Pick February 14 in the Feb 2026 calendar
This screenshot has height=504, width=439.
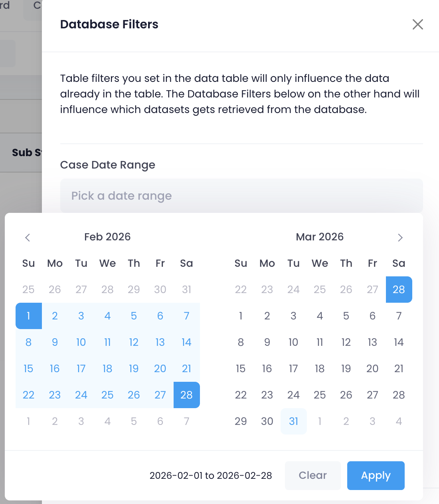[x=186, y=342]
